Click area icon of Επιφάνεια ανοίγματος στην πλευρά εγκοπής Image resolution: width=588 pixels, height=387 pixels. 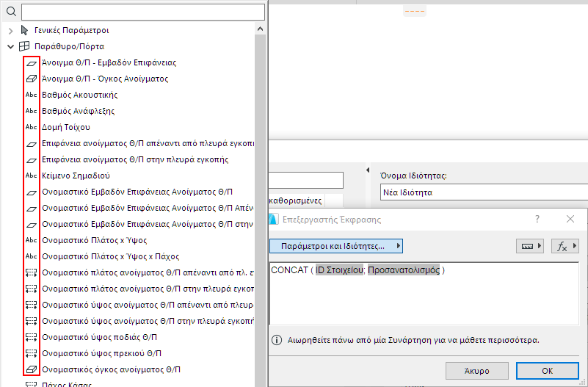(31, 160)
